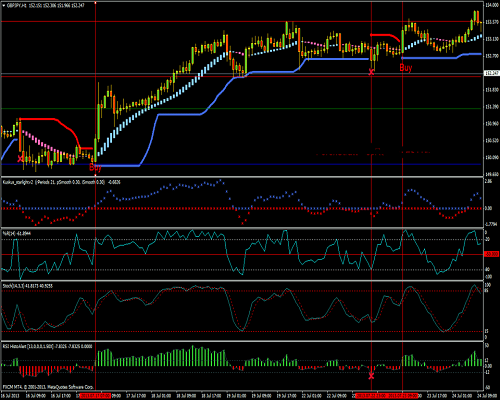Click the %R Williams indicator label

tap(17, 234)
